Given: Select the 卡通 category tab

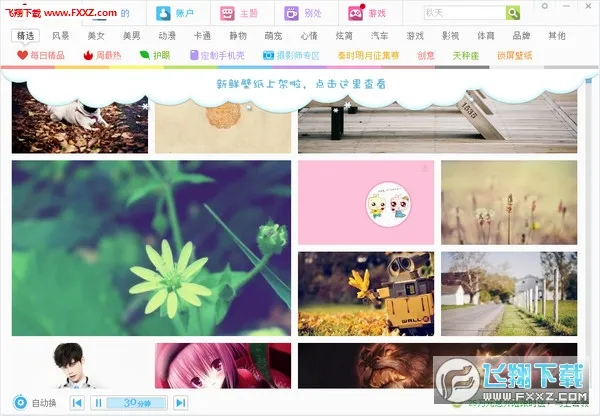Looking at the screenshot, I should pyautogui.click(x=202, y=36).
